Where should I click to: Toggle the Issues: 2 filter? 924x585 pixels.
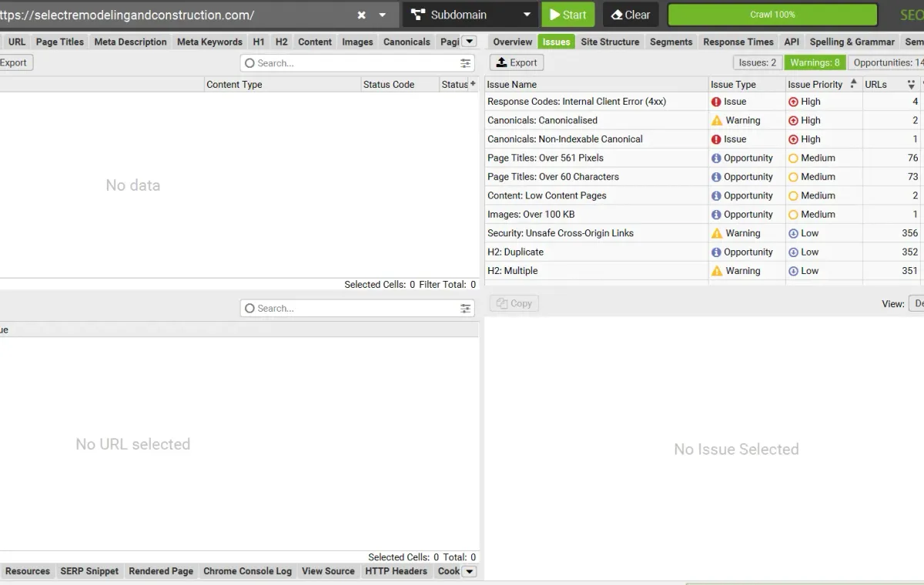coord(758,62)
